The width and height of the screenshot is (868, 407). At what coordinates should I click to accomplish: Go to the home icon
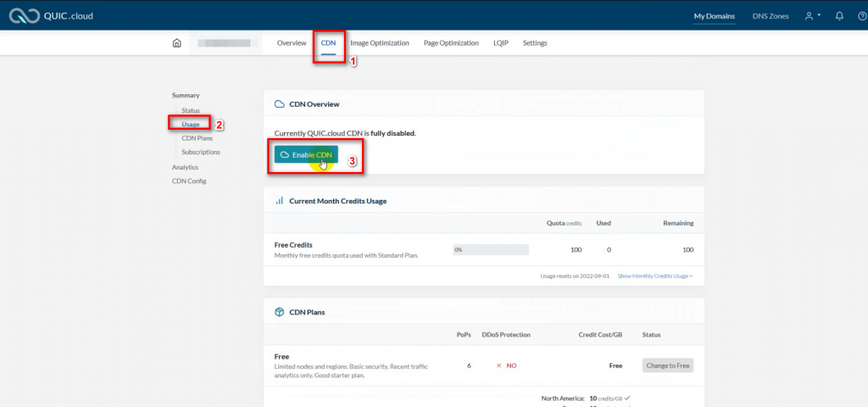tap(176, 42)
